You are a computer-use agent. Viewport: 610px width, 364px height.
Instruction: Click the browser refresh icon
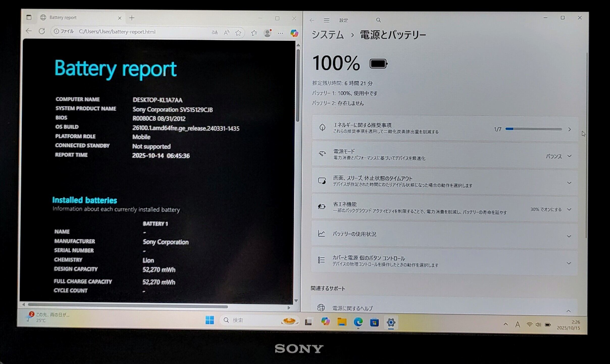[42, 31]
